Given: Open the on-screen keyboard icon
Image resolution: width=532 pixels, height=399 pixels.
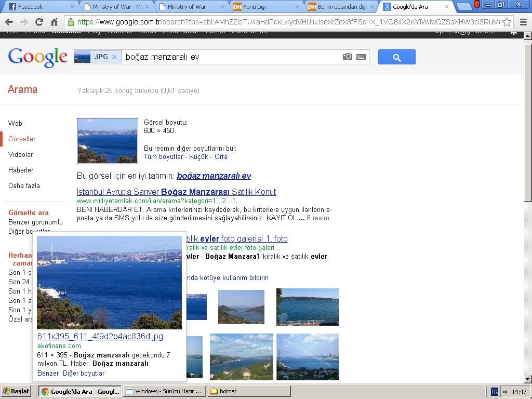Looking at the screenshot, I should click(x=362, y=57).
